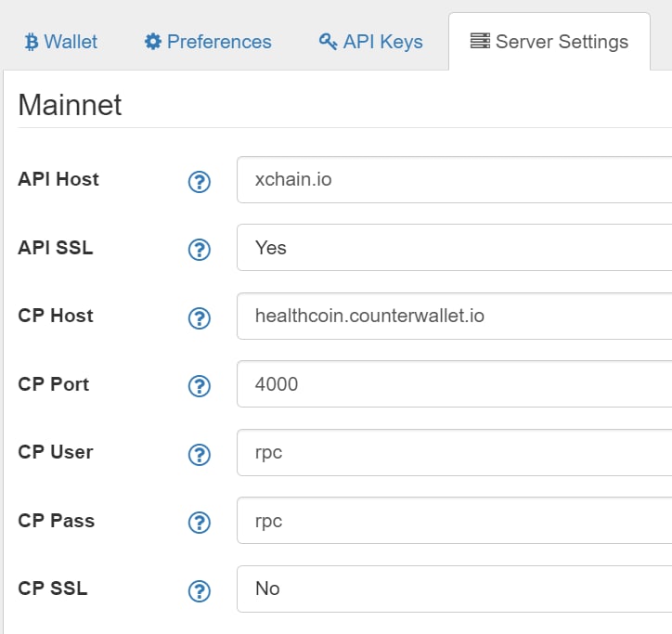The width and height of the screenshot is (672, 634).
Task: Open the CP SSL No dropdown
Action: [454, 589]
